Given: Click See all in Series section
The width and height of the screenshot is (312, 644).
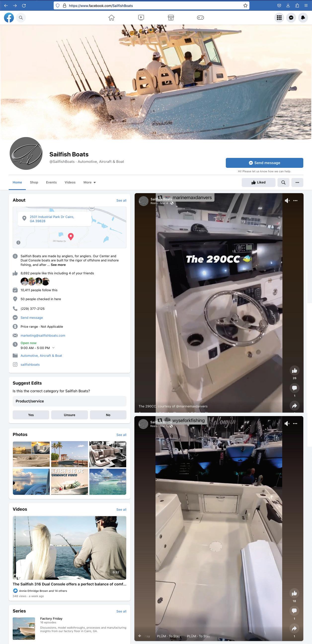Looking at the screenshot, I should pyautogui.click(x=121, y=611).
